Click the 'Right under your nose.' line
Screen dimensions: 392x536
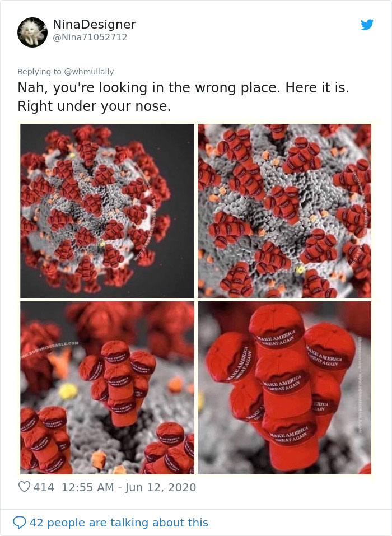[x=94, y=106]
